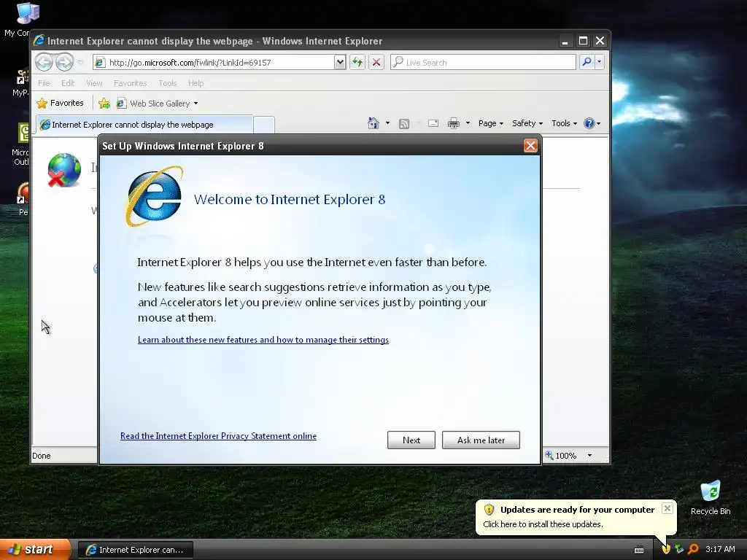Expand the address bar history dropdown
The width and height of the screenshot is (747, 560).
click(x=340, y=63)
